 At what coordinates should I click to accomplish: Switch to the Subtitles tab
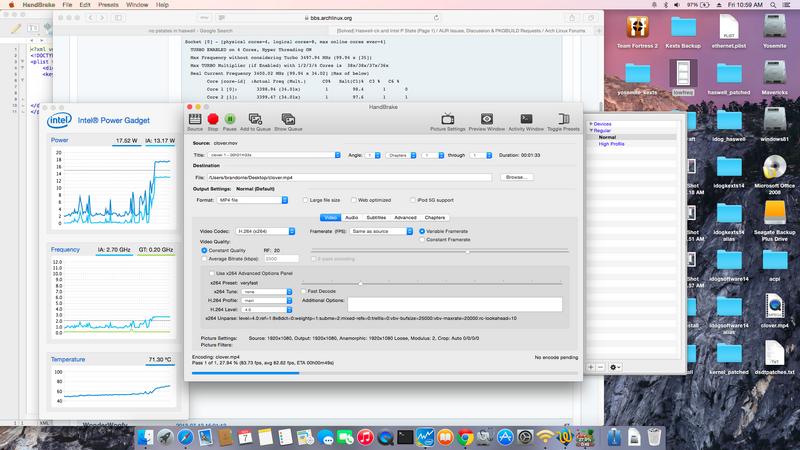(x=376, y=217)
